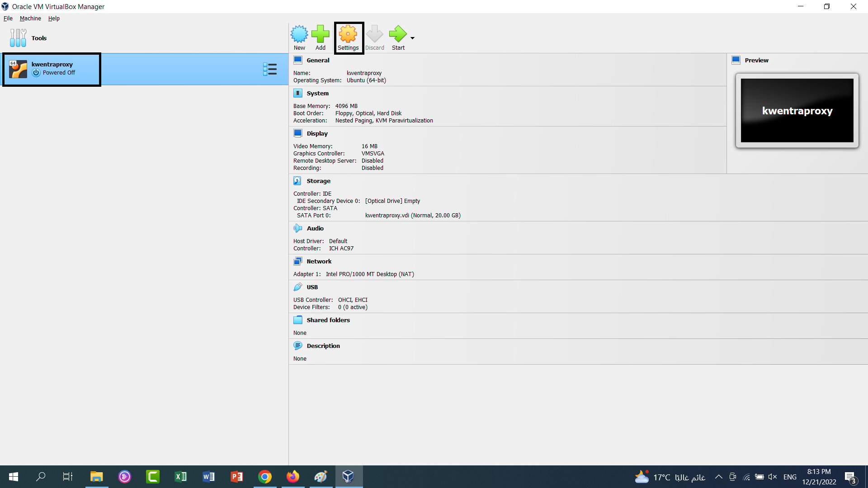Open the Storage settings header link
868x488 pixels.
click(319, 181)
